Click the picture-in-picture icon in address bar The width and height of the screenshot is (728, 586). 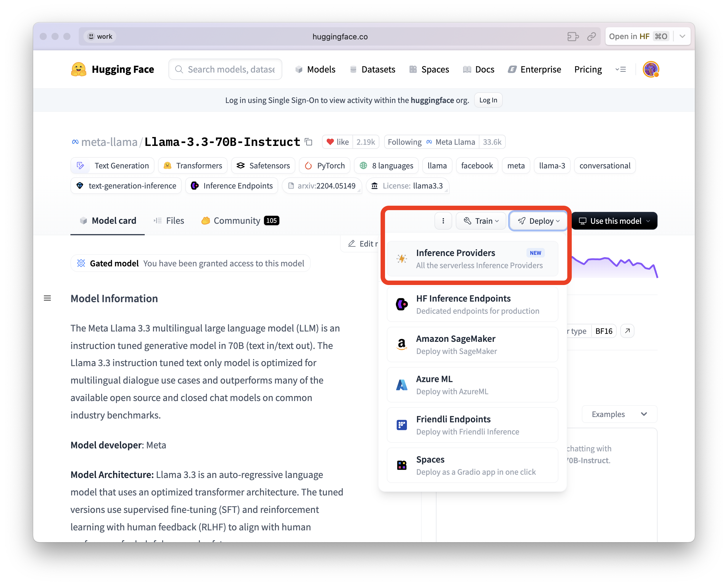pyautogui.click(x=573, y=36)
